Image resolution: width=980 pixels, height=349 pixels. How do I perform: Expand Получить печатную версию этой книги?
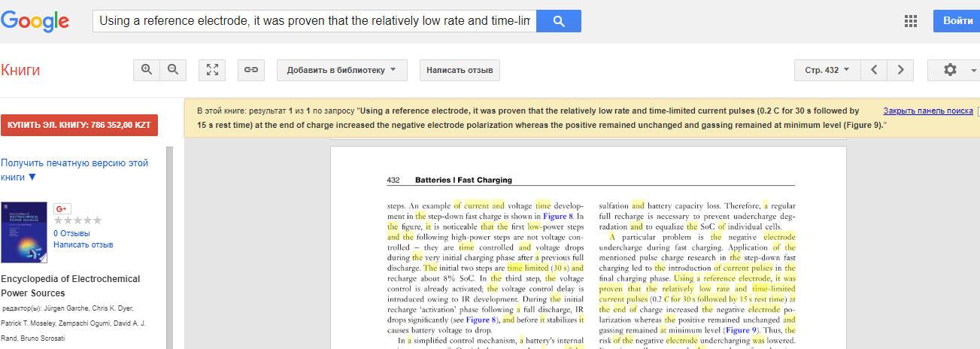pos(74,170)
